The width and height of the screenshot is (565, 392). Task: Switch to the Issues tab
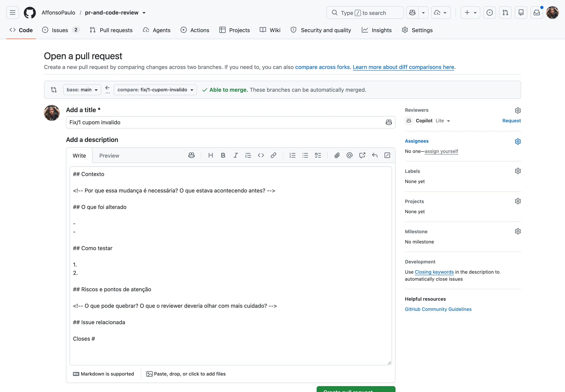tap(61, 30)
